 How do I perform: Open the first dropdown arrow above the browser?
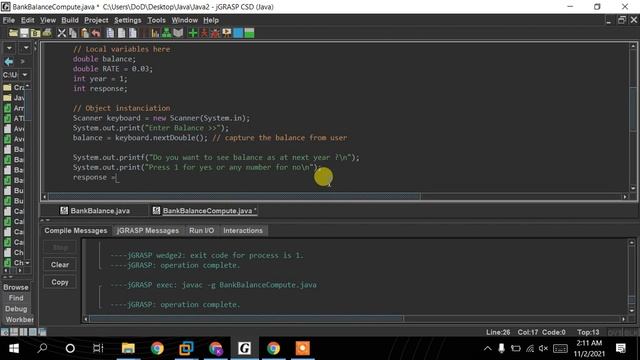coord(9,48)
